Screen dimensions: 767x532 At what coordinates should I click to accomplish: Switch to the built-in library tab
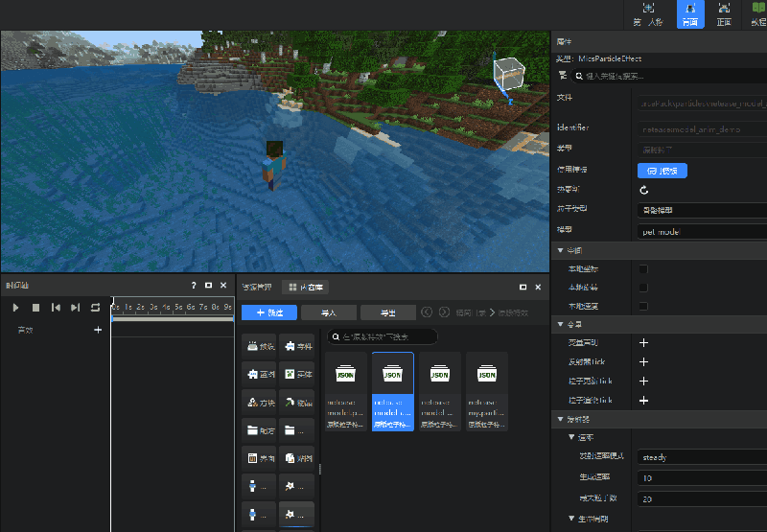[307, 287]
